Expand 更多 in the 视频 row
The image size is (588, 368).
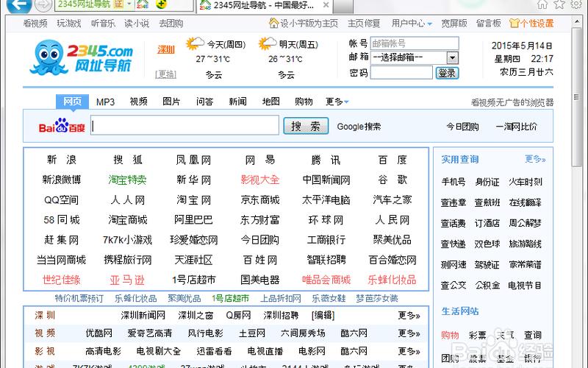point(409,333)
